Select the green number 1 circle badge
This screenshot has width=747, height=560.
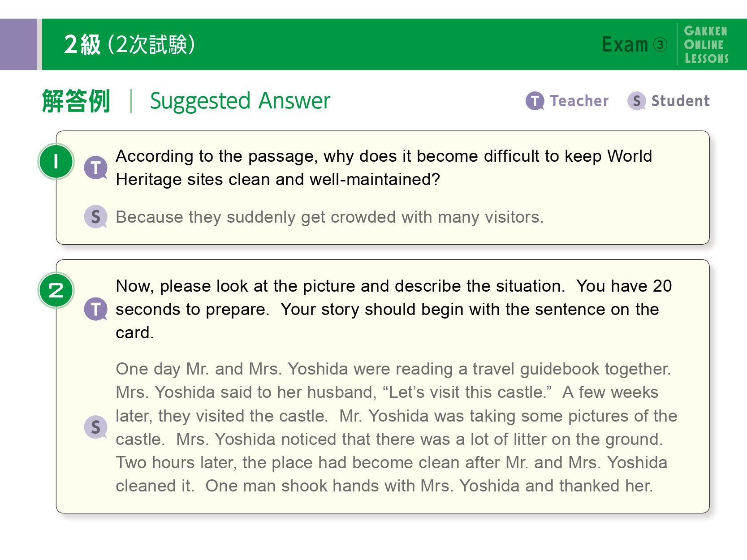(x=56, y=161)
